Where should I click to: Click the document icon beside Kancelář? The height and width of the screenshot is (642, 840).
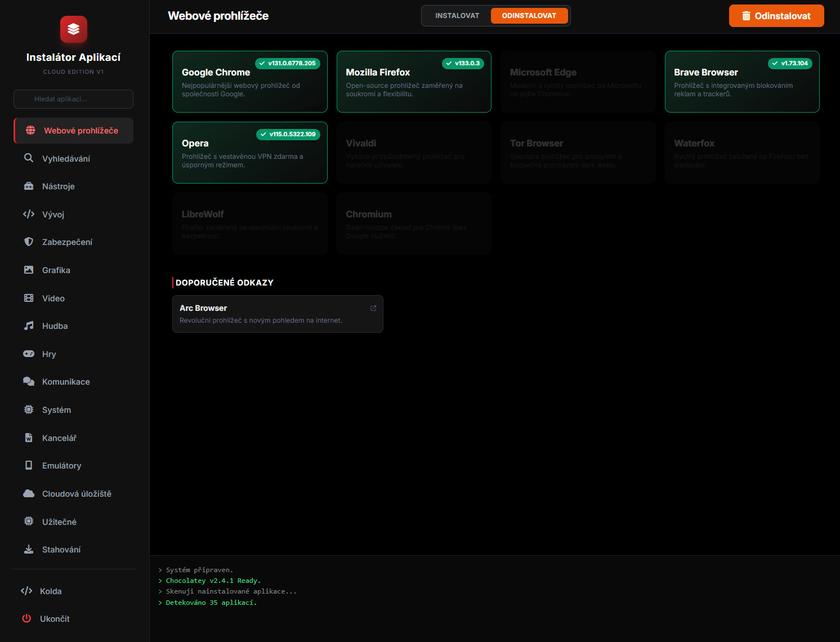[x=29, y=438]
